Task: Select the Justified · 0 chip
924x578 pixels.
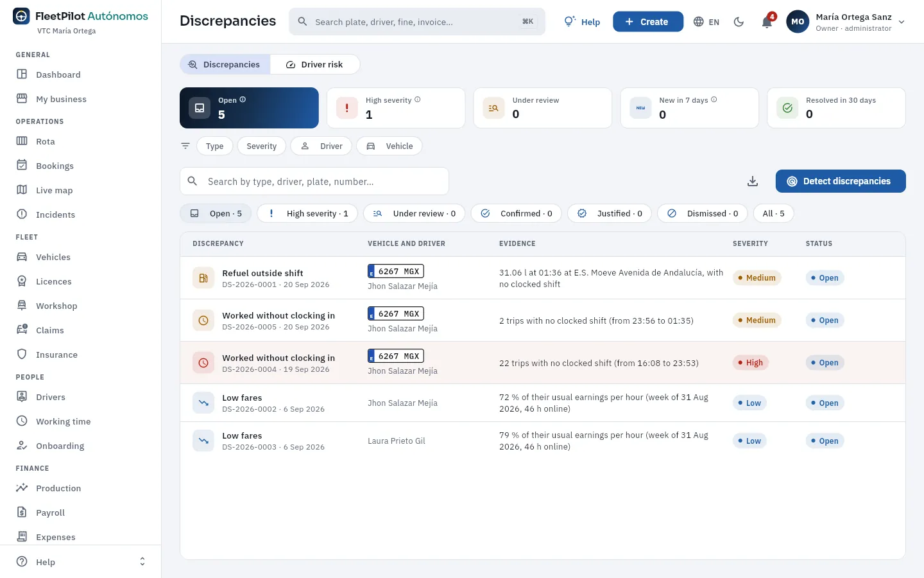Action: coord(610,213)
